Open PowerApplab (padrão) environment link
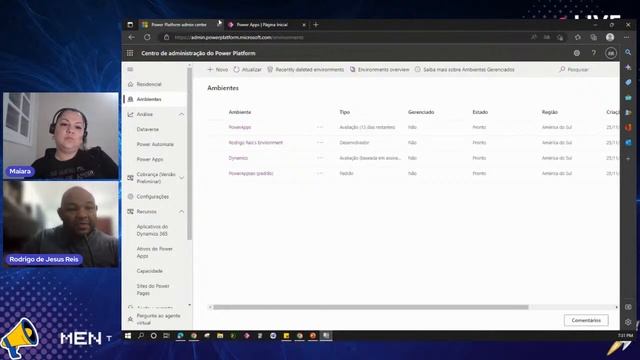 [x=251, y=173]
